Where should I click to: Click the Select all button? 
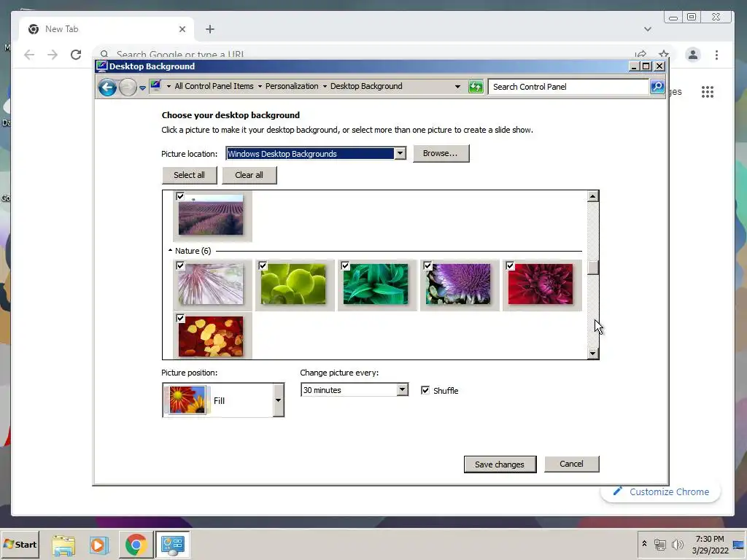pos(189,175)
